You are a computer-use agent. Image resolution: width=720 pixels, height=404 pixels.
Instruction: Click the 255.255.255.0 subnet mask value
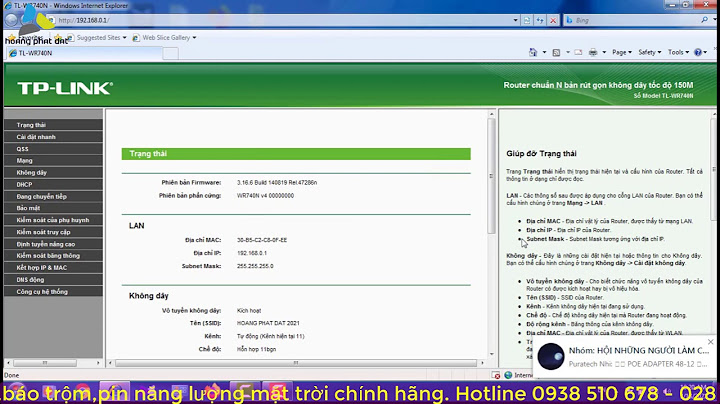[x=255, y=266]
